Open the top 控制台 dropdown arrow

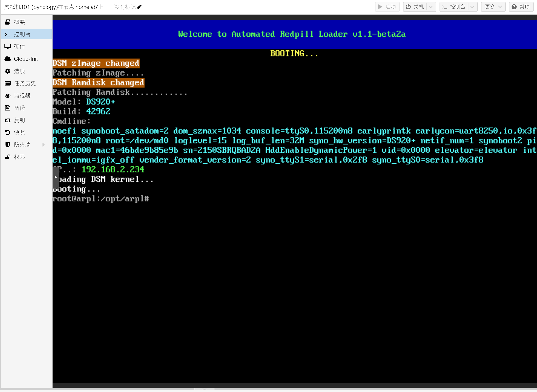pos(472,7)
